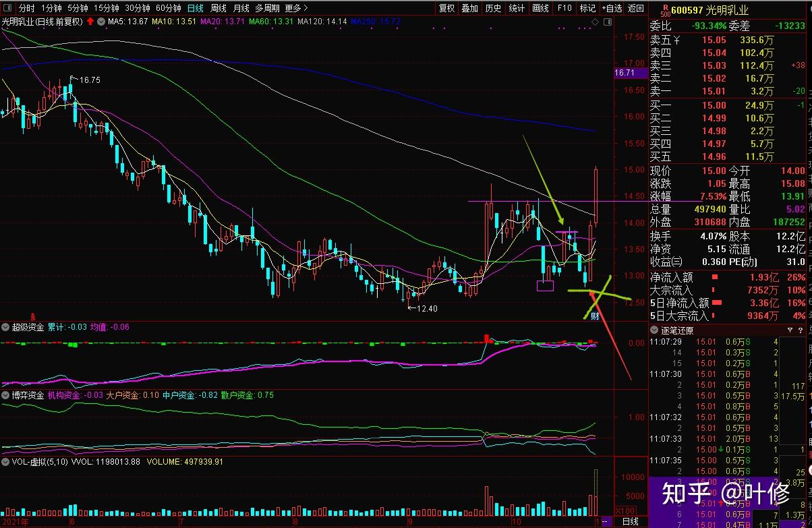Viewport: 812px width, 528px height.
Task: Toggle the right panel icon beside diamond
Action: click(x=607, y=22)
